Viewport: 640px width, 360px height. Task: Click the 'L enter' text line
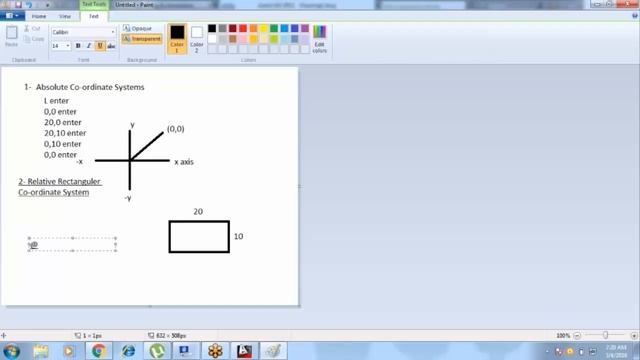tap(56, 100)
